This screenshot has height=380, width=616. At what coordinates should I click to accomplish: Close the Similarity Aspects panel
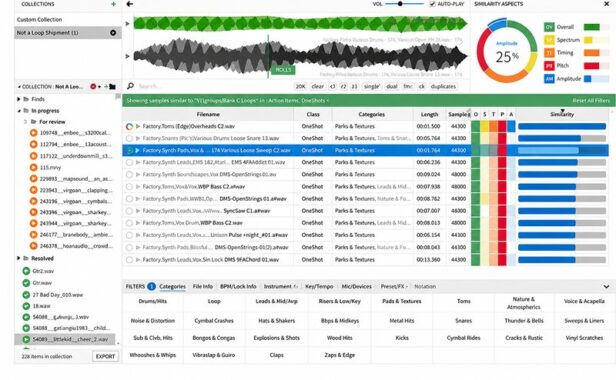pos(607,4)
